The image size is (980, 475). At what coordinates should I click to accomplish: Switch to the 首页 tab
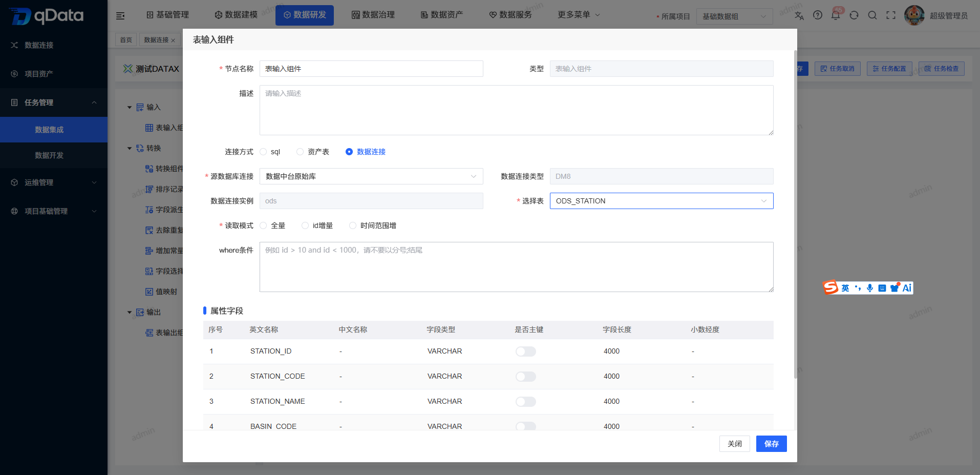[126, 40]
